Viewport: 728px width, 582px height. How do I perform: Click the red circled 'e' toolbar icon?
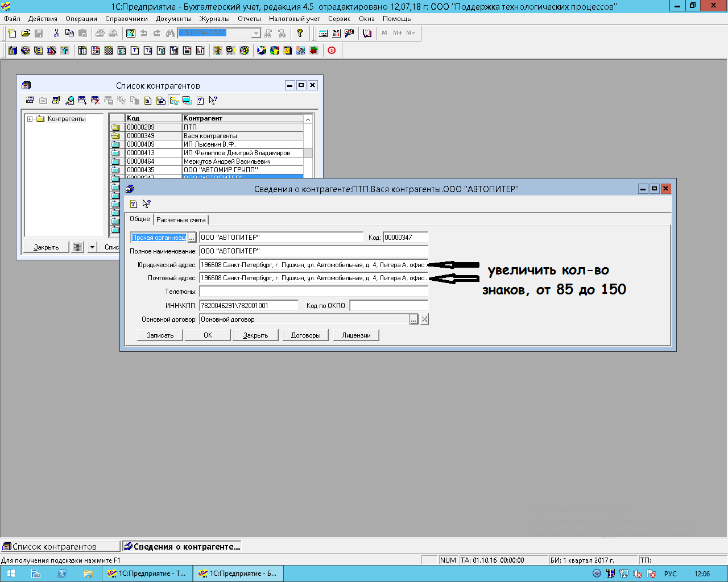pos(332,51)
